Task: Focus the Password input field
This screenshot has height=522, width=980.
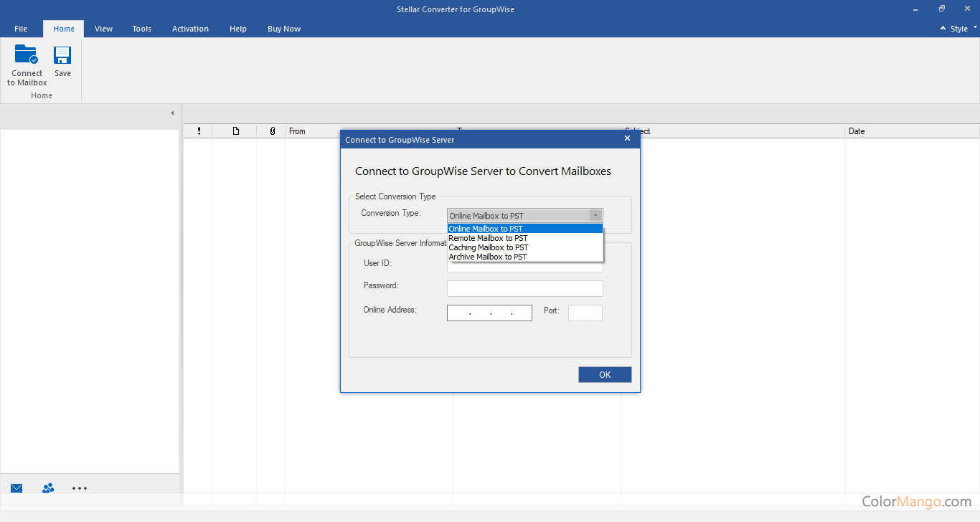Action: 525,288
